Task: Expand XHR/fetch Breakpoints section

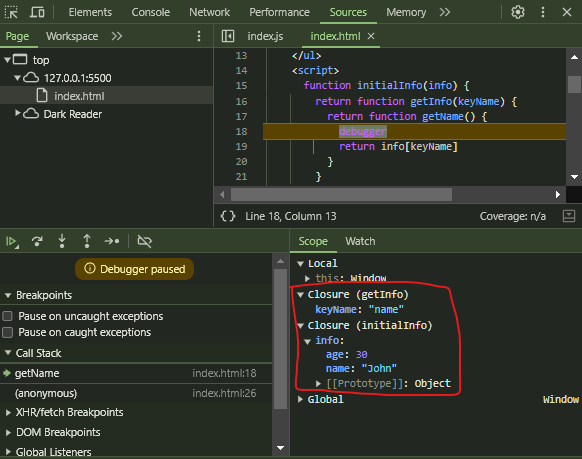Action: click(x=8, y=412)
